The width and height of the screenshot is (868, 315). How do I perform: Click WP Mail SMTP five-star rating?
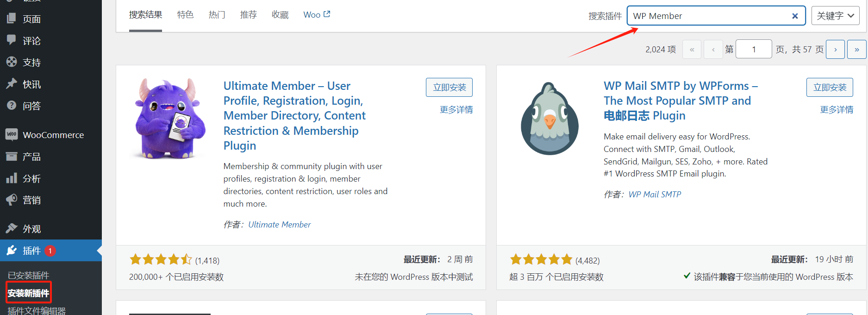tap(541, 259)
